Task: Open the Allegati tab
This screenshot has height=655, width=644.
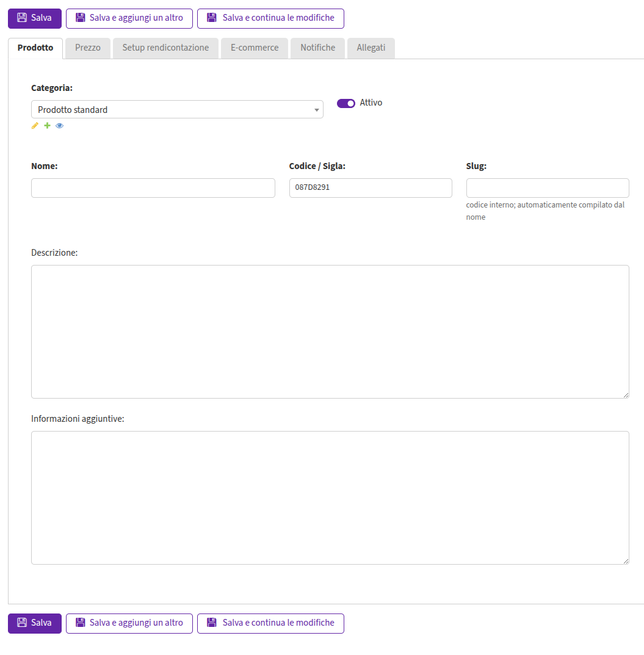Action: [371, 48]
